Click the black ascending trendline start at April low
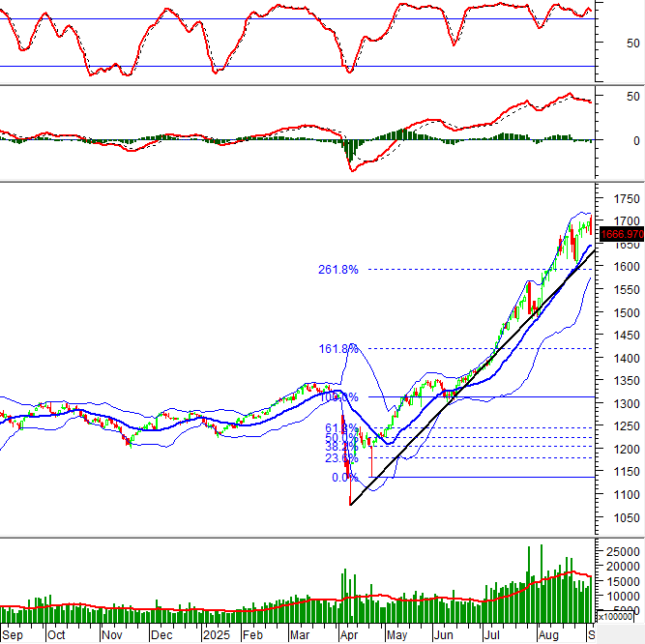This screenshot has width=645, height=644. pyautogui.click(x=351, y=504)
